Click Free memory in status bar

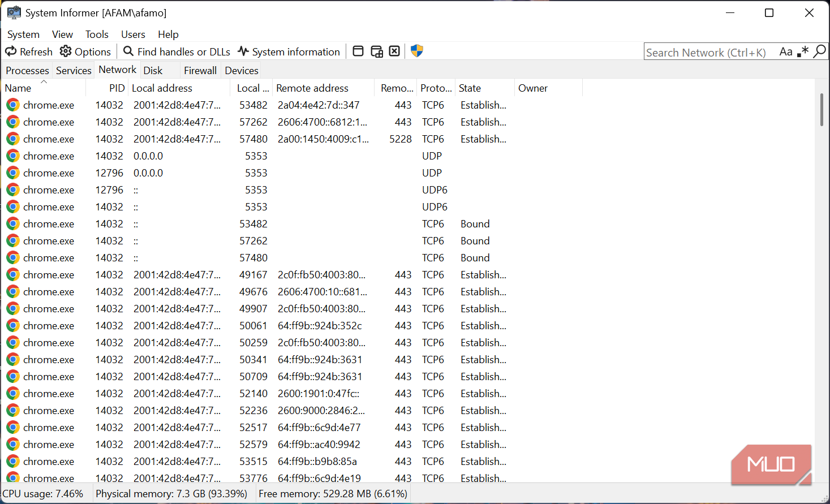pos(333,494)
